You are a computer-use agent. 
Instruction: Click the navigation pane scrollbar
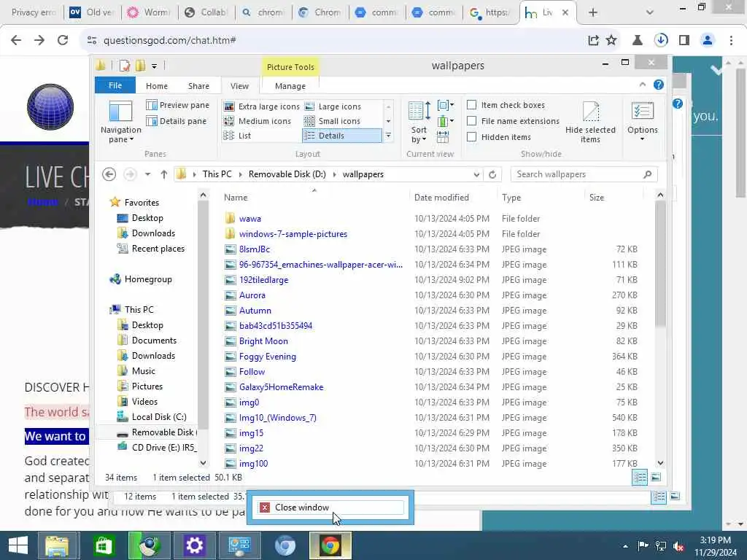203,314
